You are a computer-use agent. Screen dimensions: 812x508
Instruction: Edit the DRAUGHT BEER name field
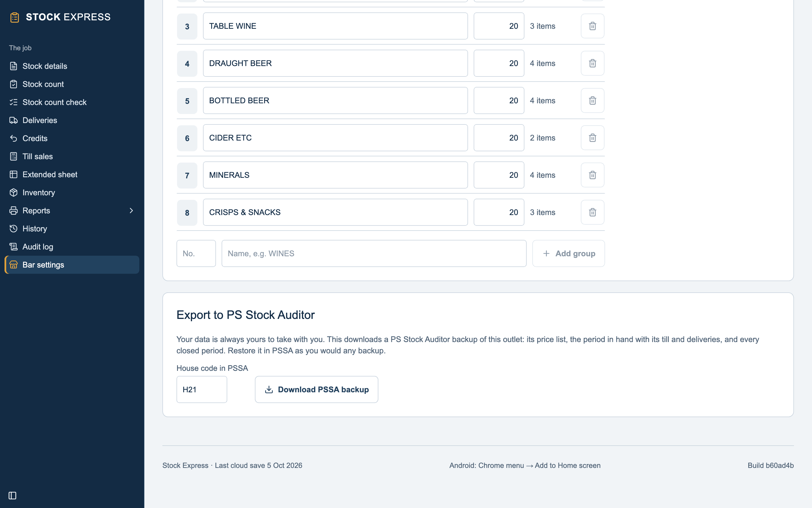pos(335,63)
